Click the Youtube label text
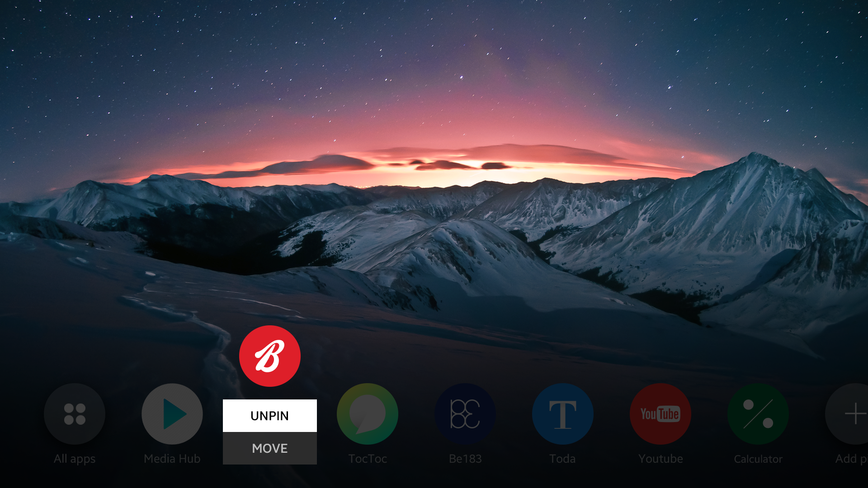The width and height of the screenshot is (868, 488). tap(660, 459)
